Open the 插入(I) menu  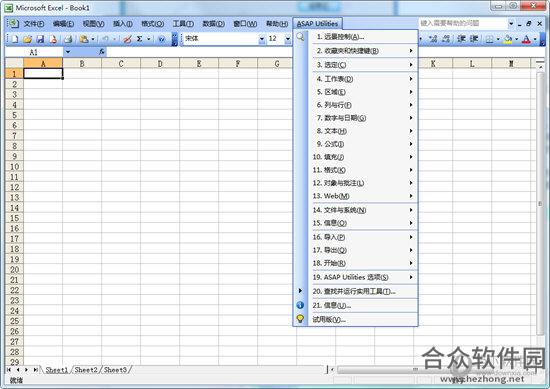click(122, 24)
